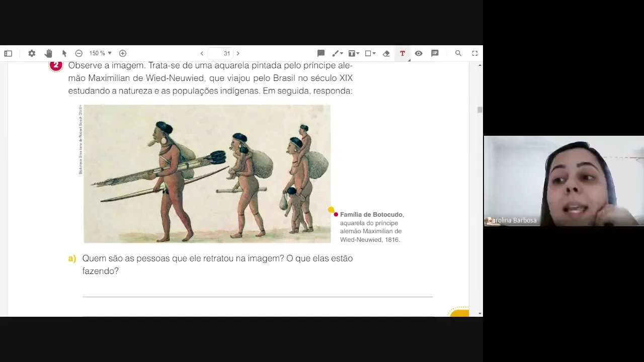Select the eraser tool

tap(386, 53)
